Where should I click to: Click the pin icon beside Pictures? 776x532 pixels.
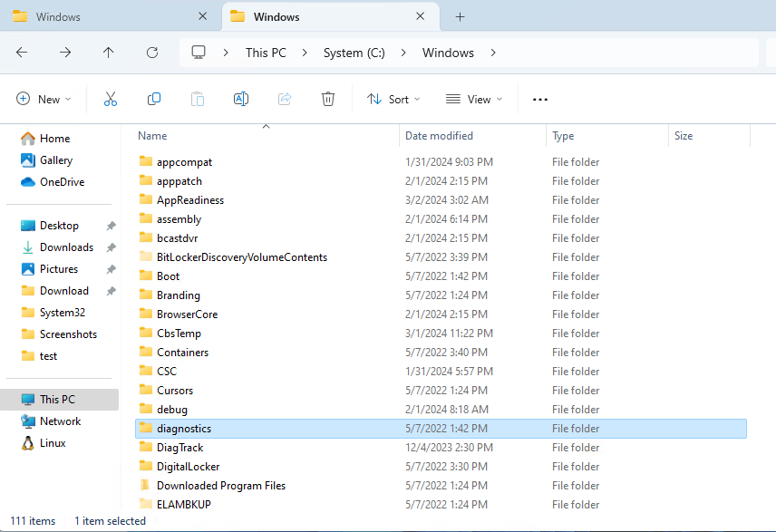point(111,269)
